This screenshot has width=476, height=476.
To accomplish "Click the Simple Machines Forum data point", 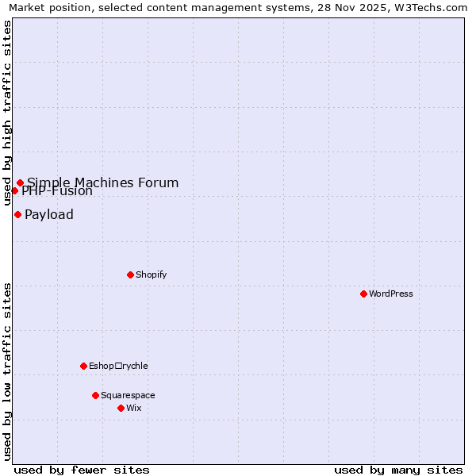I will (20, 182).
